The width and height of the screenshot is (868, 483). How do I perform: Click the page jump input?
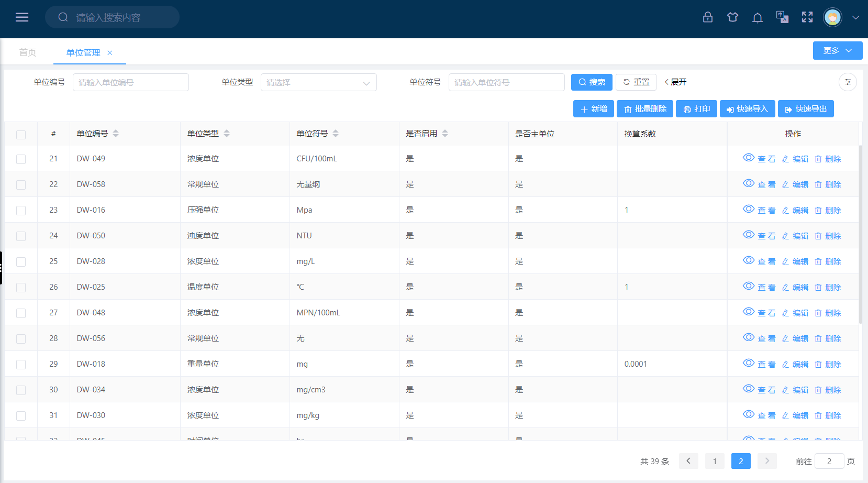829,461
